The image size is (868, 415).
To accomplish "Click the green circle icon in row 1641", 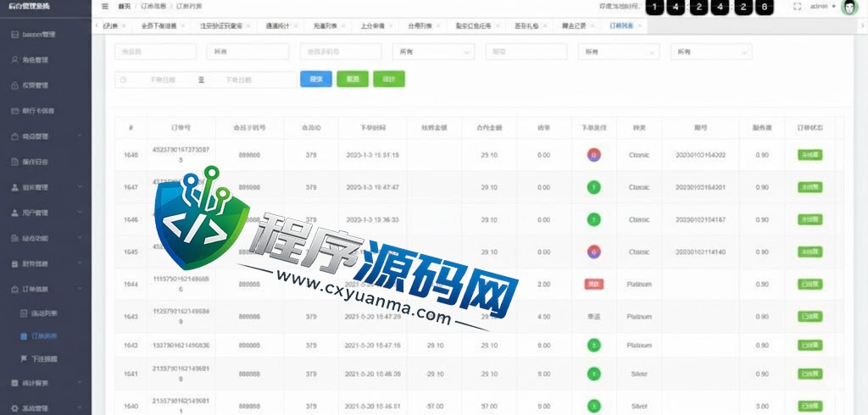I will [593, 374].
